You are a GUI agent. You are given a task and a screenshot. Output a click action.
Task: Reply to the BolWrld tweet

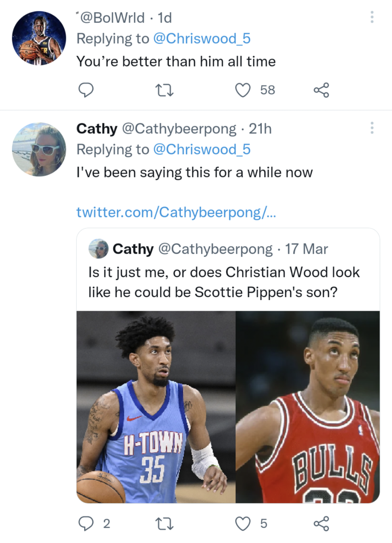pyautogui.click(x=86, y=90)
